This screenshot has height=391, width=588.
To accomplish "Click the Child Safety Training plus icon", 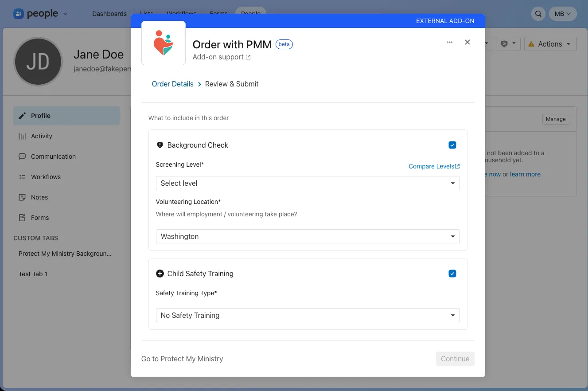I will pos(160,274).
